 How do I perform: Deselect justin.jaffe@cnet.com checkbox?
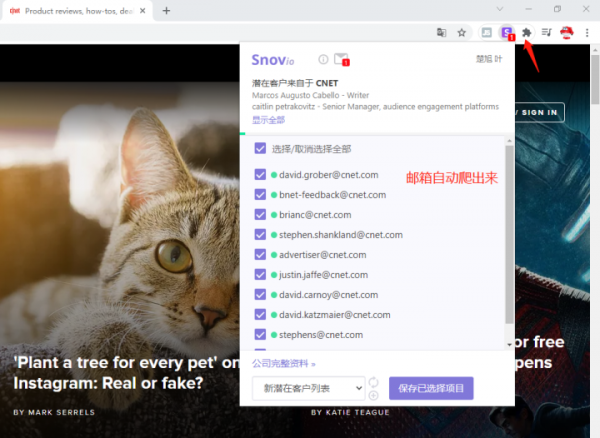point(260,275)
